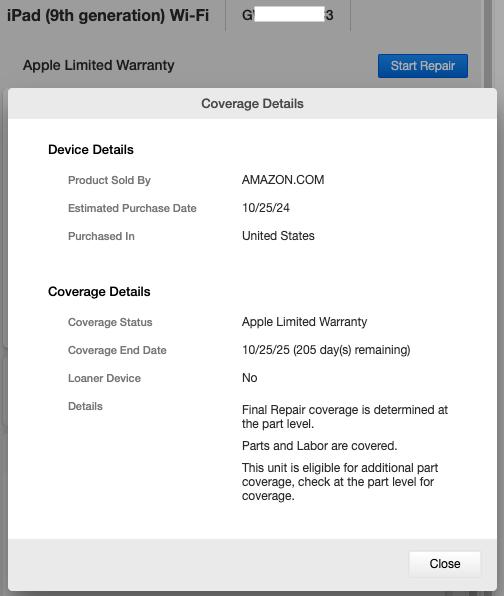Select the Final Repair coverage details text
504x596 pixels.
point(345,417)
